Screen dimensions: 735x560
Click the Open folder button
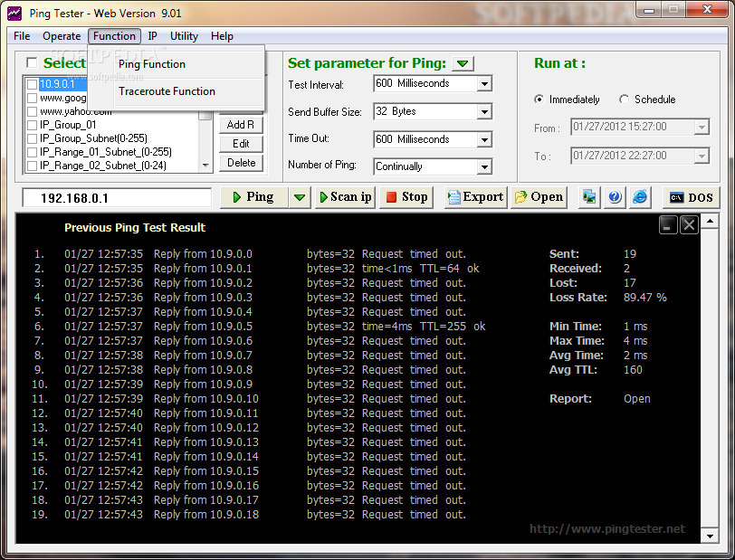(539, 197)
